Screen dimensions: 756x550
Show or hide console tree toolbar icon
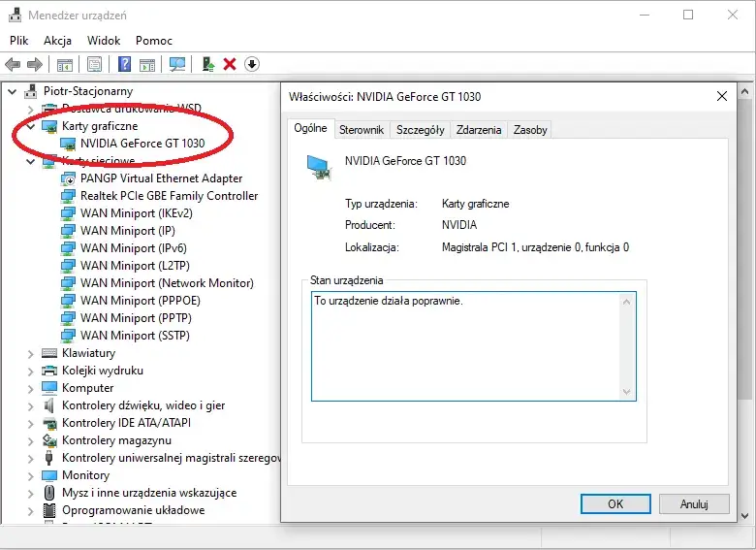65,64
